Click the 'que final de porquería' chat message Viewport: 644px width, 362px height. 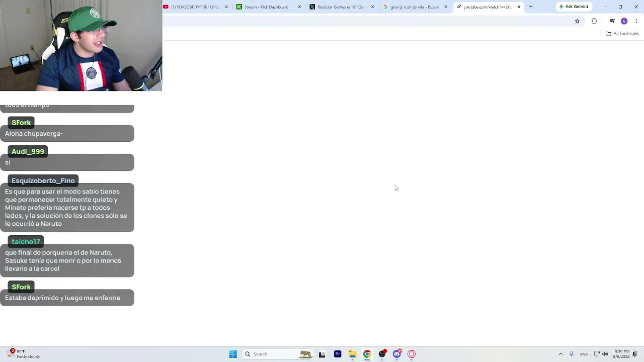(67, 260)
